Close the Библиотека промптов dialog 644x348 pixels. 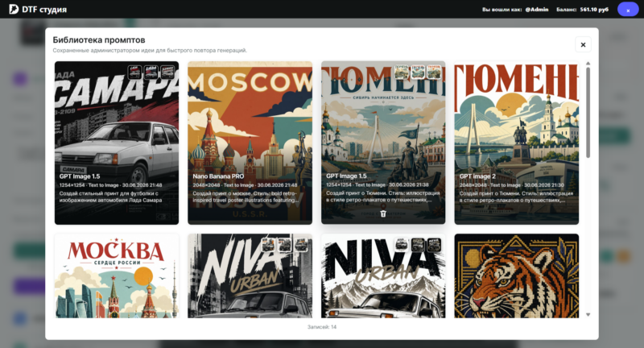tap(583, 44)
